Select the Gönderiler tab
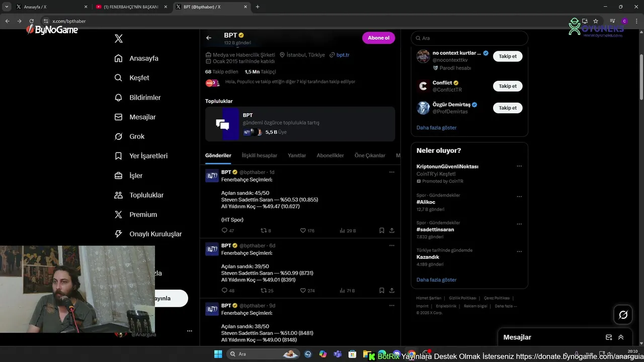Image resolution: width=644 pixels, height=362 pixels. 218,155
